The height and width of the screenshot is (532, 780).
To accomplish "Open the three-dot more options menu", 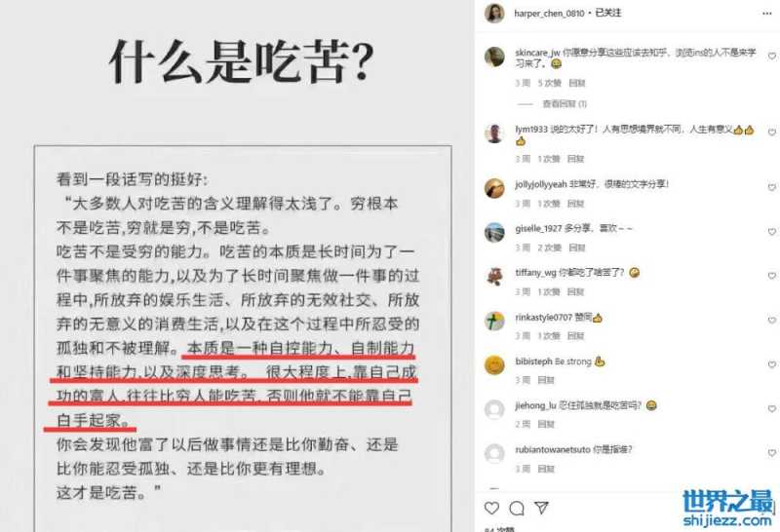I will click(767, 14).
